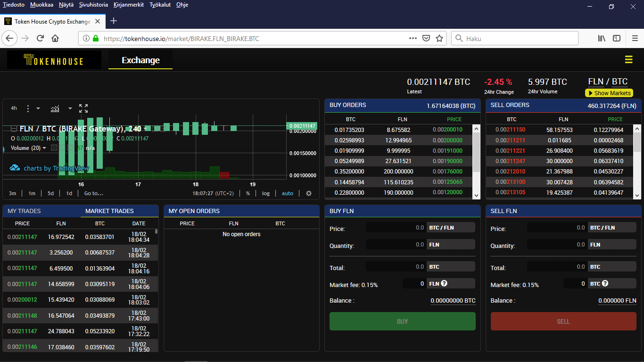Show site information icon
This screenshot has width=644, height=362.
click(86, 38)
